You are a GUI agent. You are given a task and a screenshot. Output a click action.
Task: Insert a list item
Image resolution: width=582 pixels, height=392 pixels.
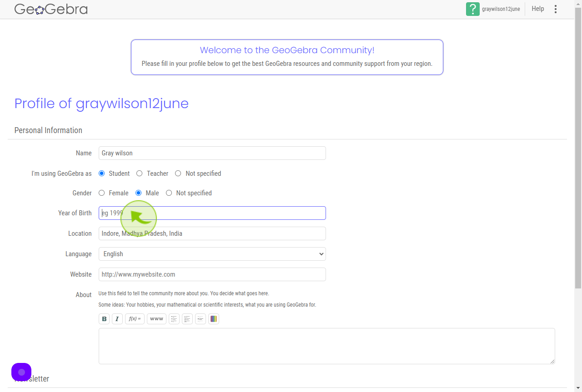coord(201,319)
